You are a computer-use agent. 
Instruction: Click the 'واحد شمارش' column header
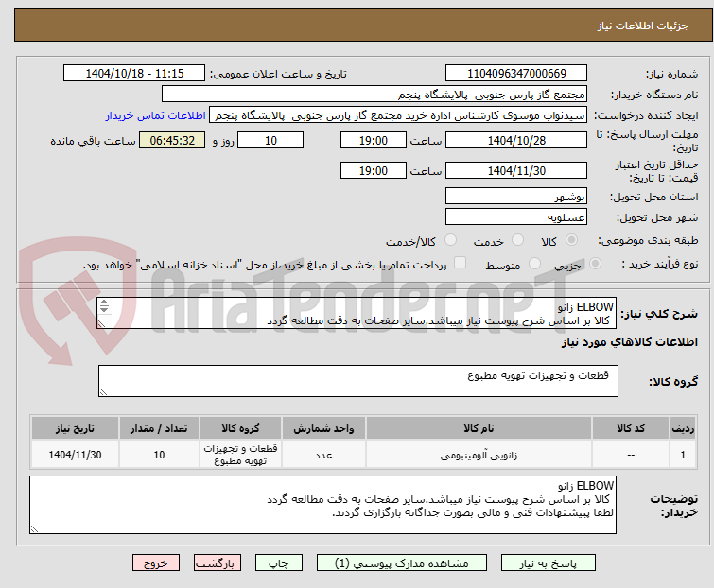pyautogui.click(x=323, y=428)
